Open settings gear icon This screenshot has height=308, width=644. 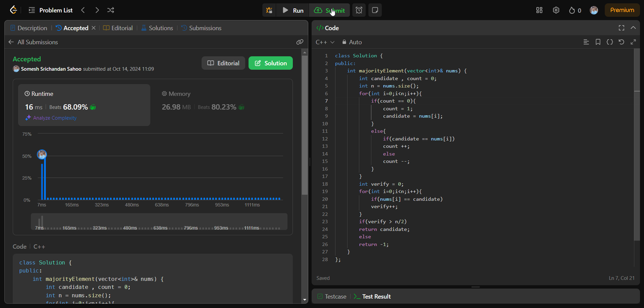click(x=556, y=10)
